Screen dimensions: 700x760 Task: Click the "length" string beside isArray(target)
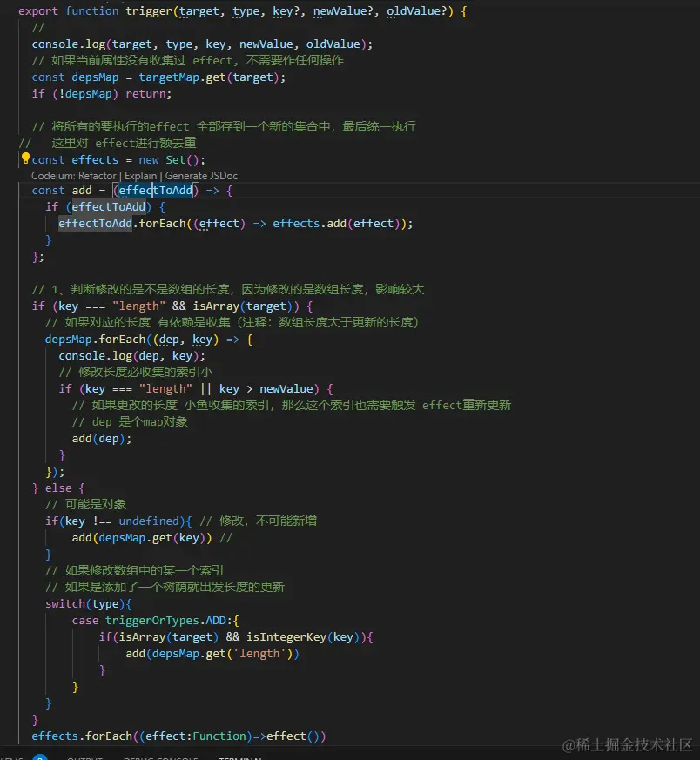[x=138, y=306]
